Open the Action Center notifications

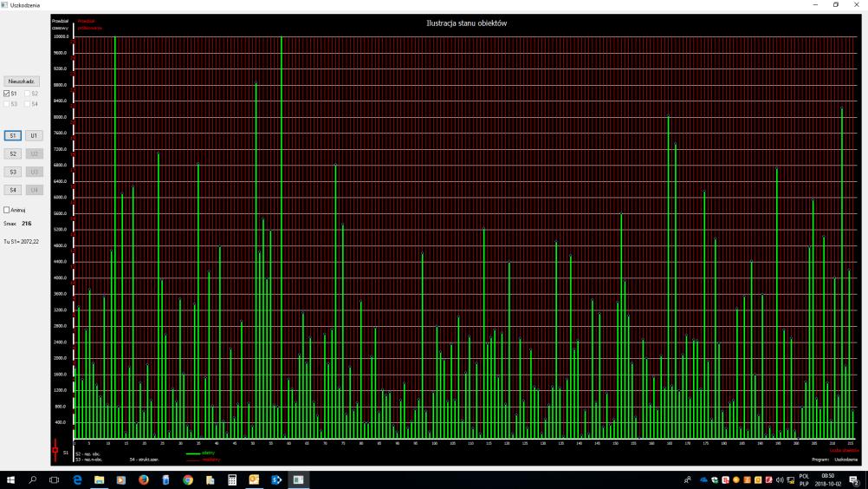tap(854, 479)
